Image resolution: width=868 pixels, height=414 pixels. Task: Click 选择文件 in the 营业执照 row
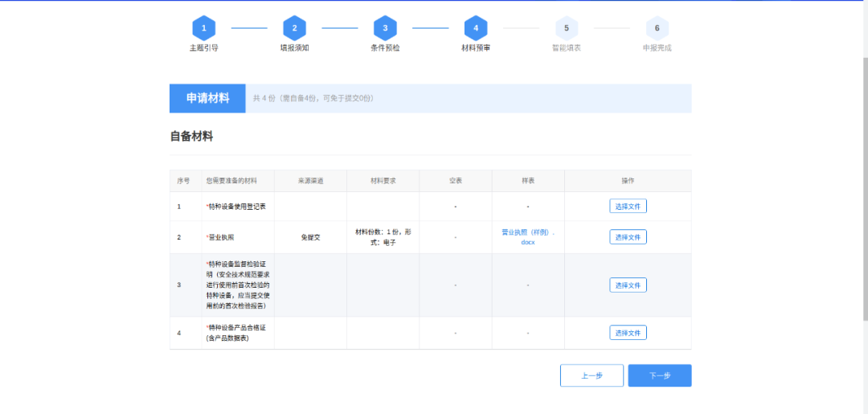click(628, 237)
